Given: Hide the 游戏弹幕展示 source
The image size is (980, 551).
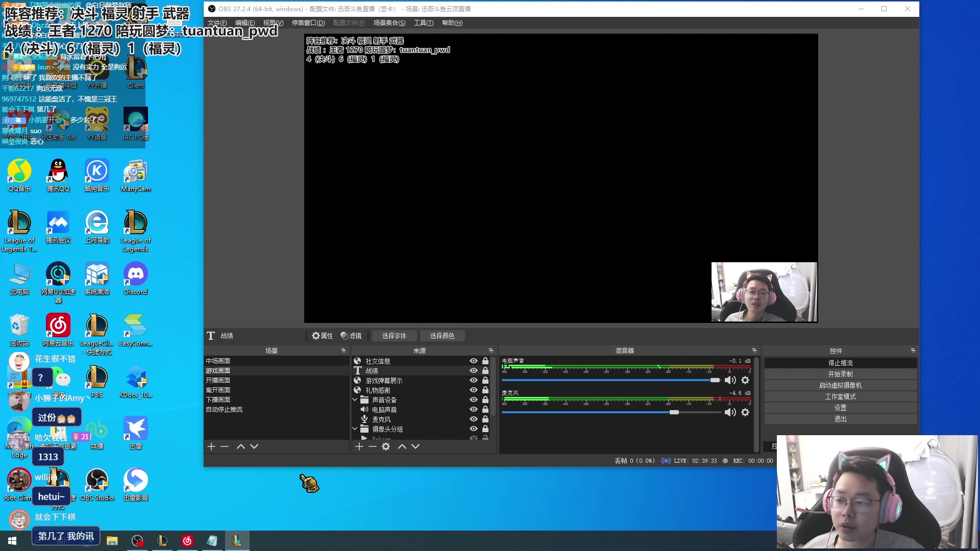Looking at the screenshot, I should tap(474, 381).
